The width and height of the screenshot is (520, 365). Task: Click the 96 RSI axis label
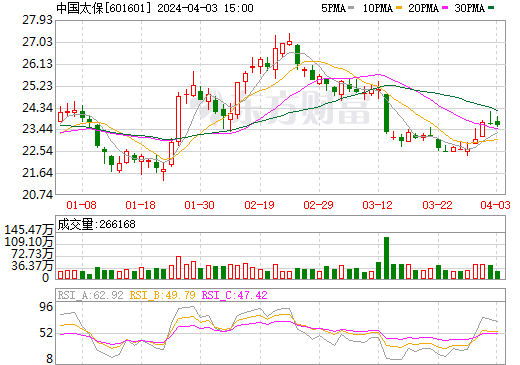point(46,307)
